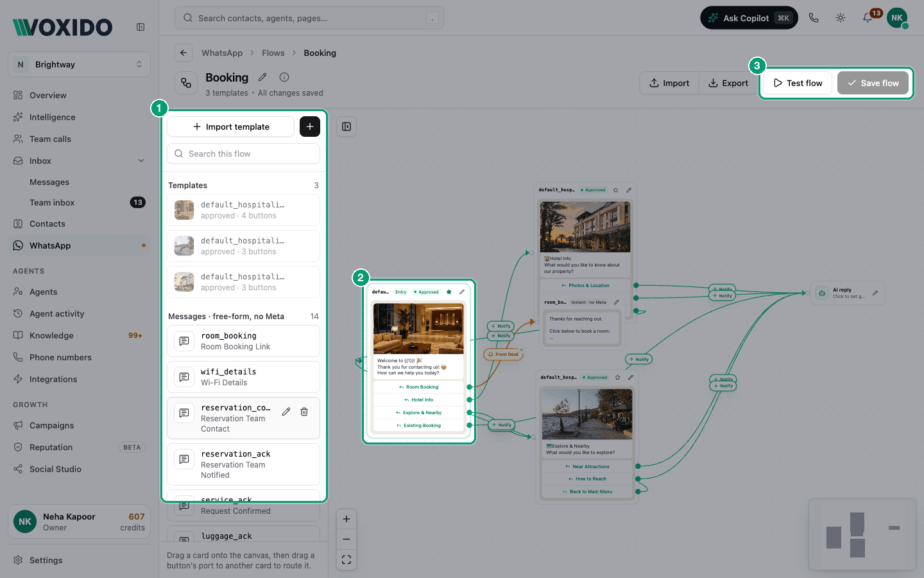The width and height of the screenshot is (924, 578).
Task: Click the global search contacts field
Action: [x=309, y=18]
